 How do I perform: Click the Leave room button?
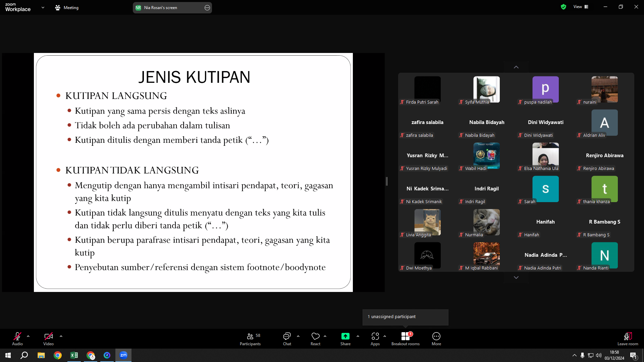[628, 339]
